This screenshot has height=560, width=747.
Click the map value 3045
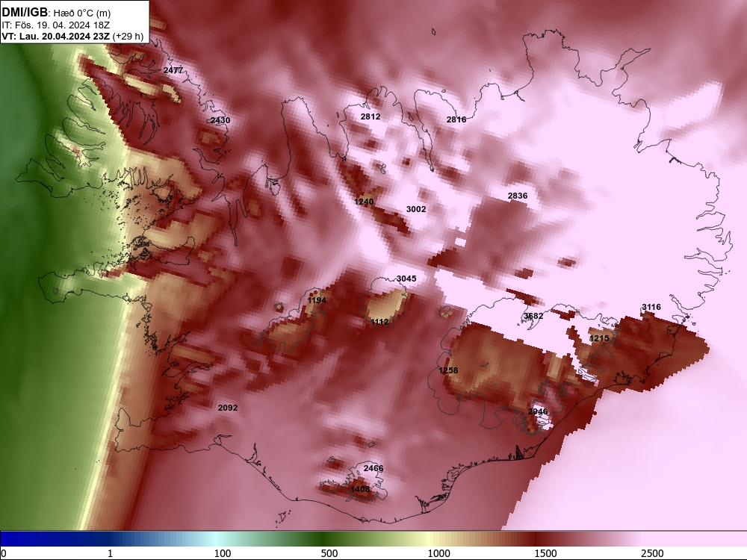(x=406, y=279)
